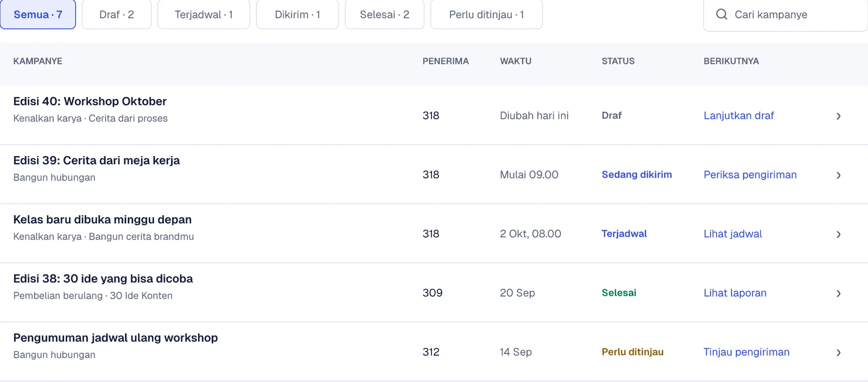Click the BERIKUTNYA column header
The width and height of the screenshot is (868, 382).
[x=731, y=61]
